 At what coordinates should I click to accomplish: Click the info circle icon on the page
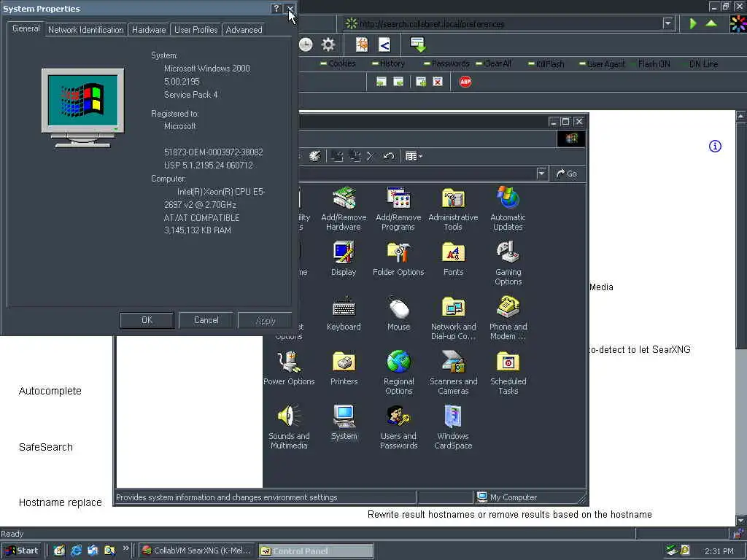(x=715, y=146)
